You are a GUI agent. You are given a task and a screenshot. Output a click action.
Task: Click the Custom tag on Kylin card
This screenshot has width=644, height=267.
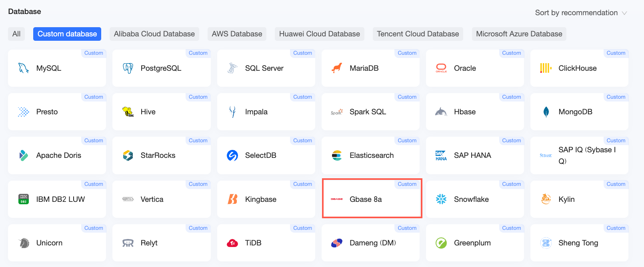coord(616,184)
